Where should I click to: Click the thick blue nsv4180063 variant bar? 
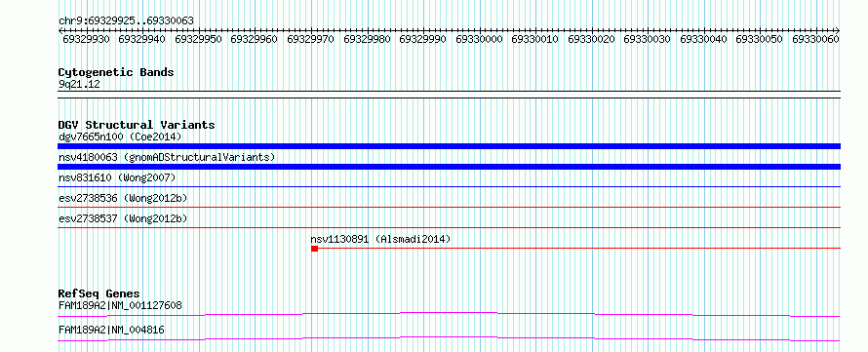(x=449, y=167)
